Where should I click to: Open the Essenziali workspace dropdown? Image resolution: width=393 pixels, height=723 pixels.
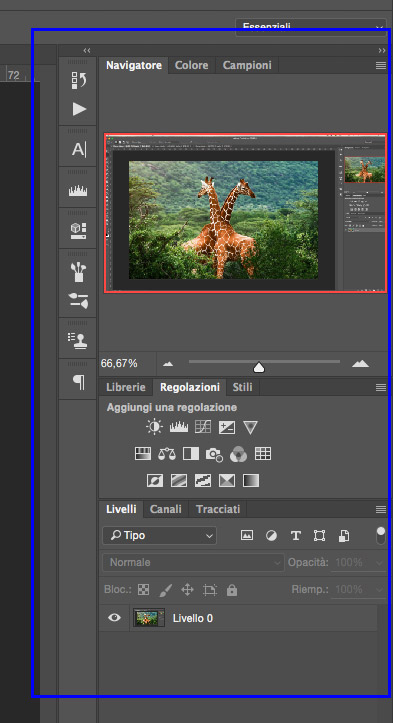310,27
